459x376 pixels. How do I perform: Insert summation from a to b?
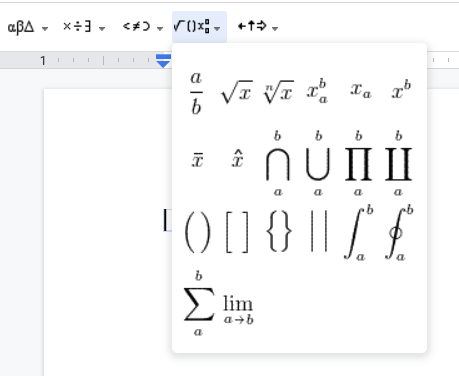pyautogui.click(x=198, y=303)
